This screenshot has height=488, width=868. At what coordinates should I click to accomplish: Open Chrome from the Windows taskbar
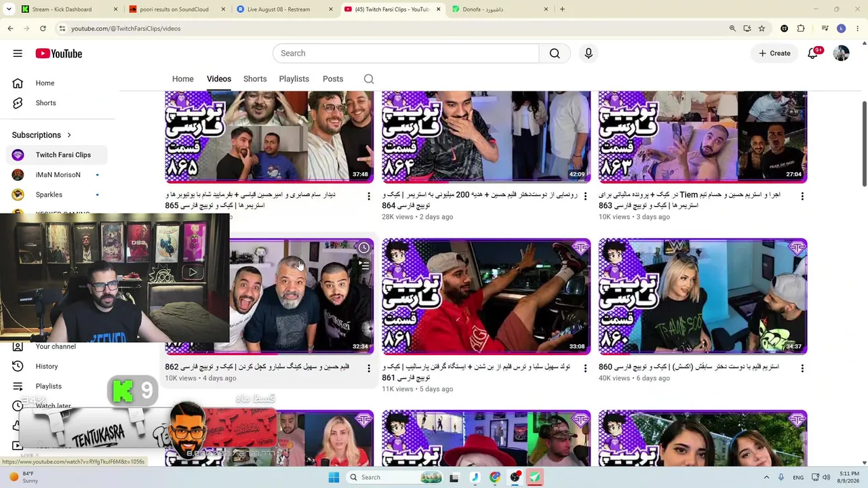[495, 477]
